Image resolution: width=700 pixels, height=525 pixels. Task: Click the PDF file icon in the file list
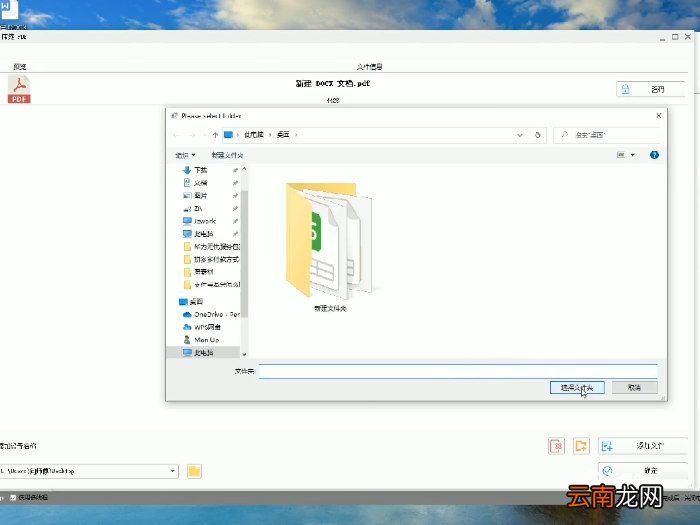click(x=19, y=90)
